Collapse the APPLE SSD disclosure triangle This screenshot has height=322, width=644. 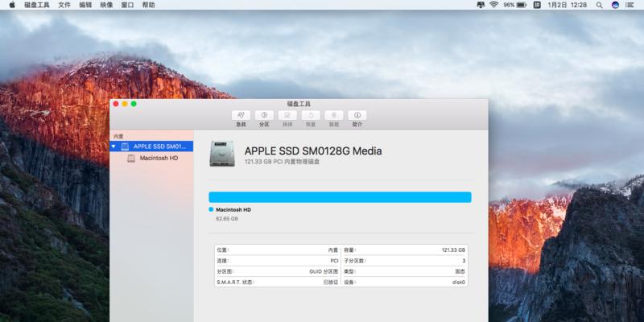tap(114, 147)
